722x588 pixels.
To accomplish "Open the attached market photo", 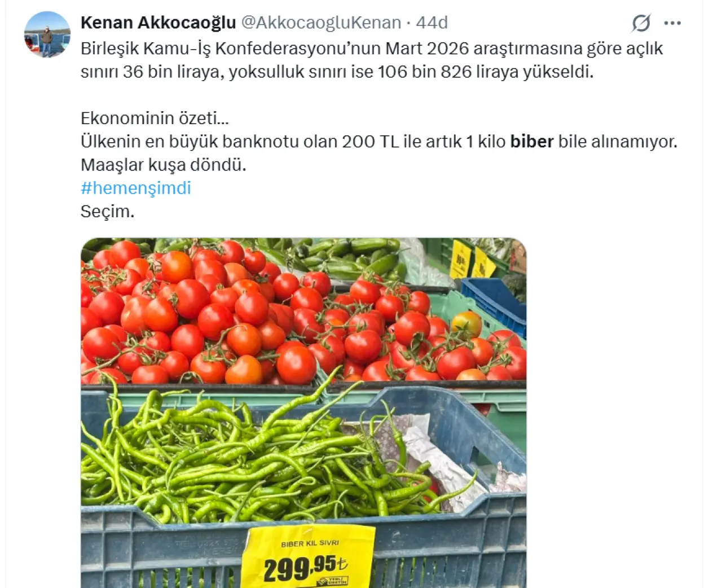I will (x=303, y=413).
